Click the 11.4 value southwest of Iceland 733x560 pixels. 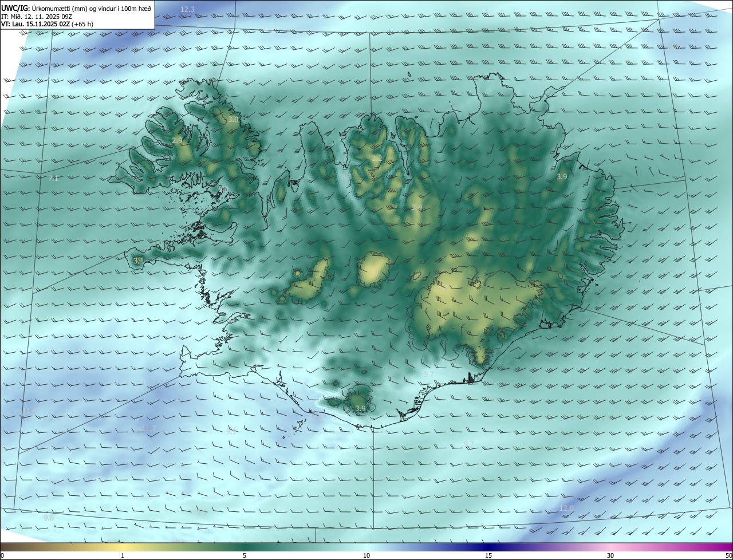30,411
